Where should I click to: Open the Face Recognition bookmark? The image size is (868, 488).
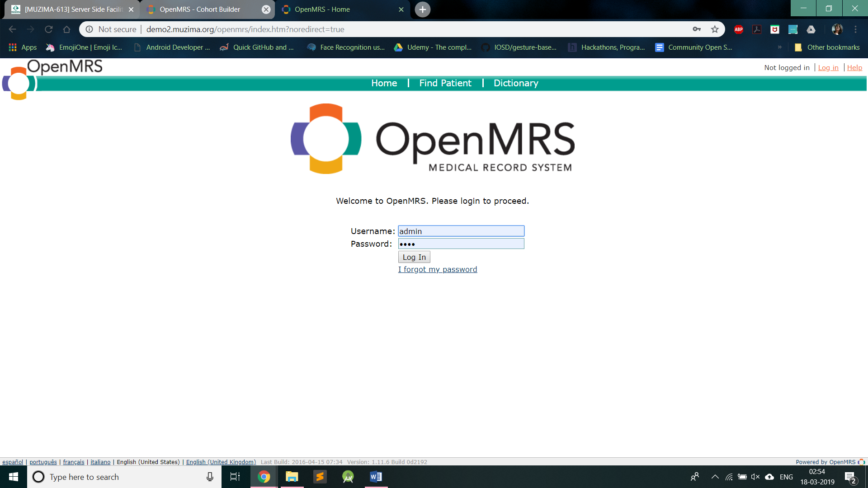coord(346,47)
